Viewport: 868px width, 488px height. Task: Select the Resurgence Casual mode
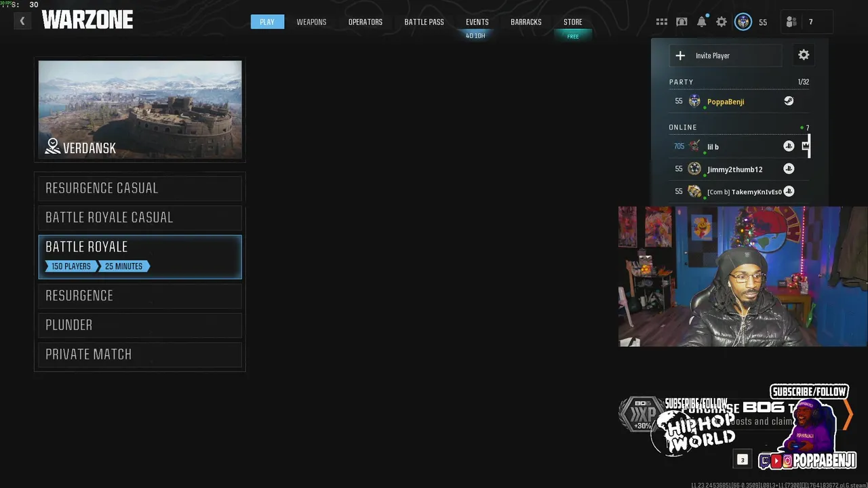[140, 188]
